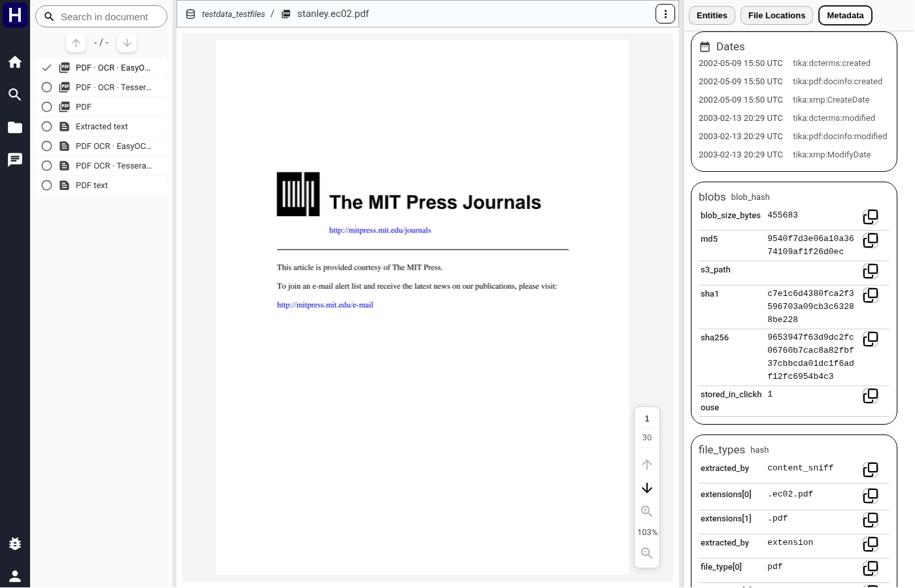Copy the extensions[1] .pdf value

871,520
